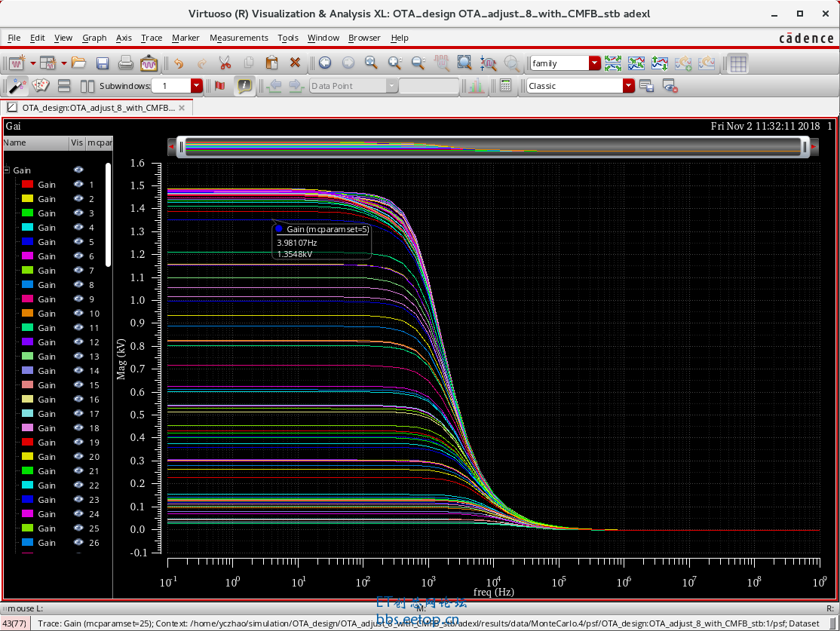Click zoom to selected area icon
840x631 pixels.
pos(464,63)
